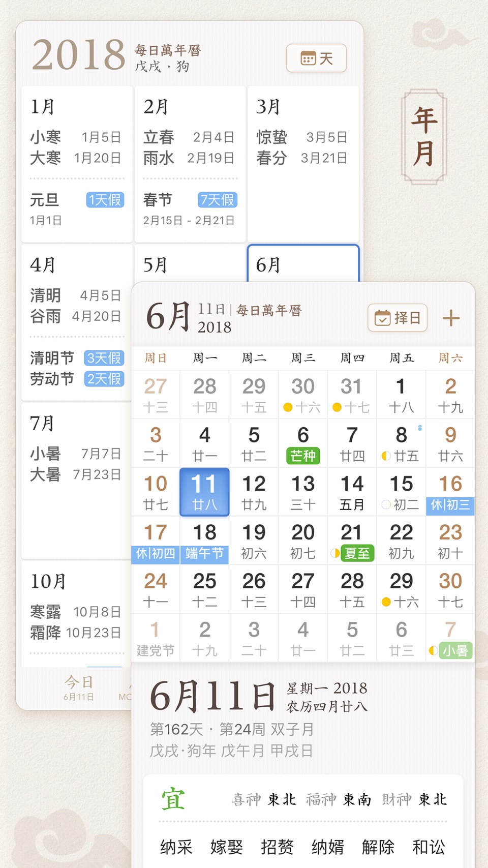Tap the 和讼 auspicious activity
Image resolution: width=488 pixels, height=868 pixels.
[x=429, y=847]
